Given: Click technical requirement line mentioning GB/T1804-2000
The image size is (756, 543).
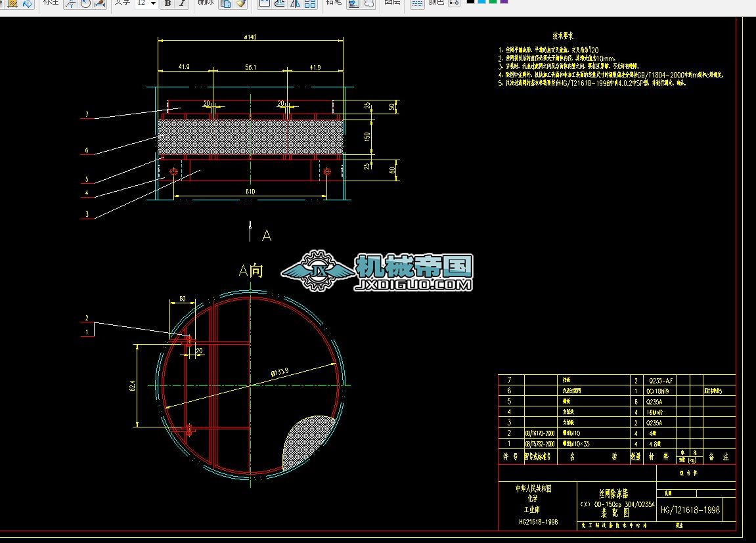Looking at the screenshot, I should click(611, 75).
